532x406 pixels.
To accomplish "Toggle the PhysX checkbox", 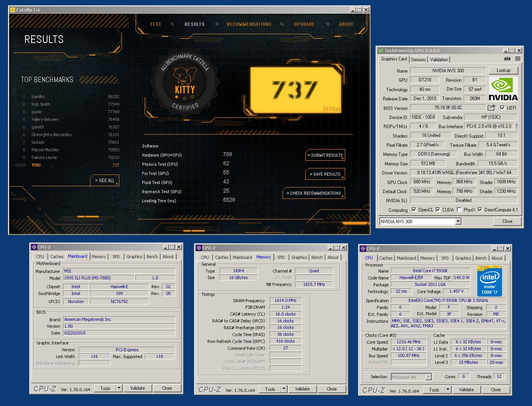I will click(459, 209).
